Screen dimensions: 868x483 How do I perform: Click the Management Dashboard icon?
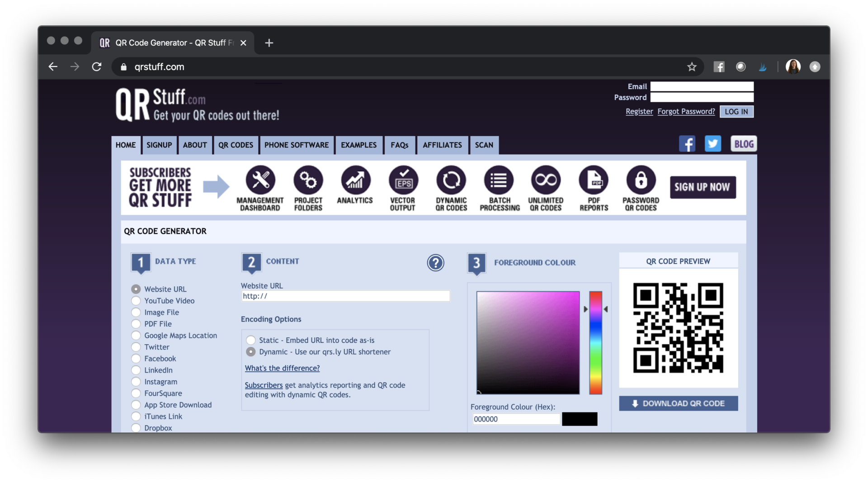[x=260, y=181]
